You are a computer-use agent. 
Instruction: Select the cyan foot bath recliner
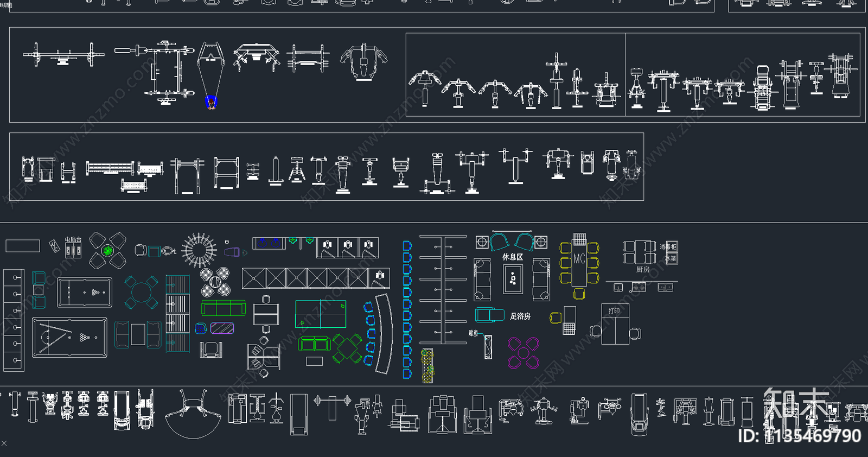pyautogui.click(x=490, y=314)
